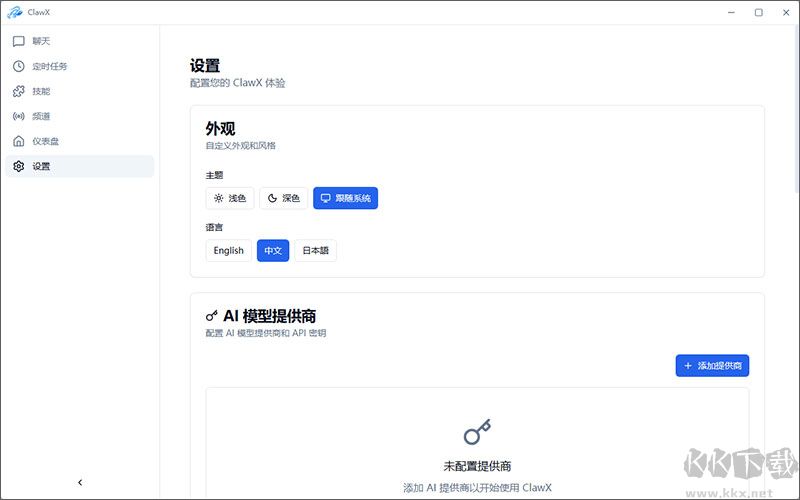800x500 pixels.
Task: Set language to 日本語
Action: (315, 251)
